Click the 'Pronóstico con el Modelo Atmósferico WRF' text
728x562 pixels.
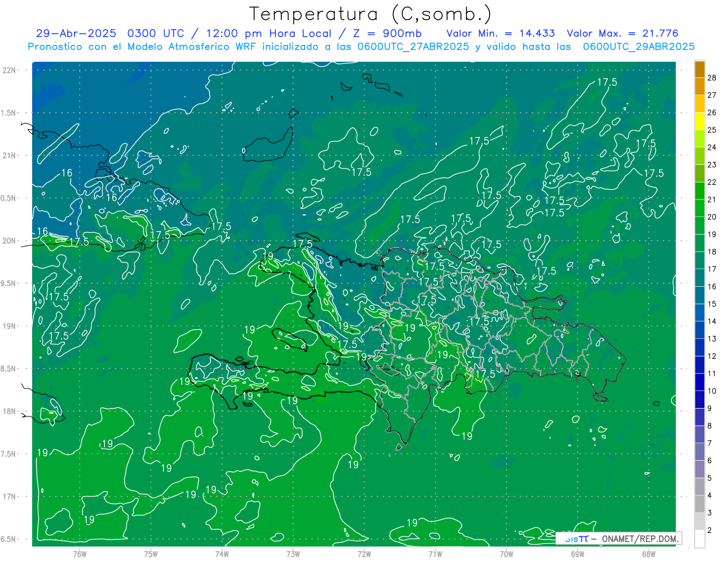[143, 47]
